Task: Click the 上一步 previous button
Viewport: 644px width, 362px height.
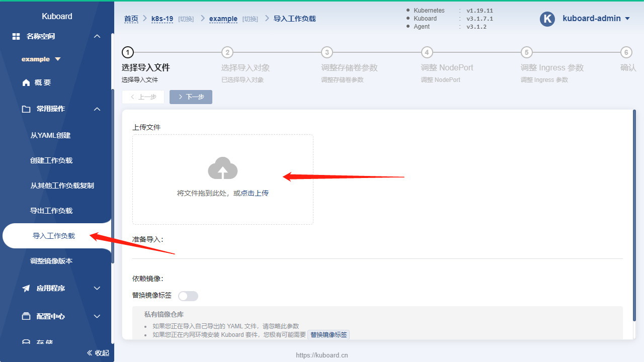Action: 143,97
